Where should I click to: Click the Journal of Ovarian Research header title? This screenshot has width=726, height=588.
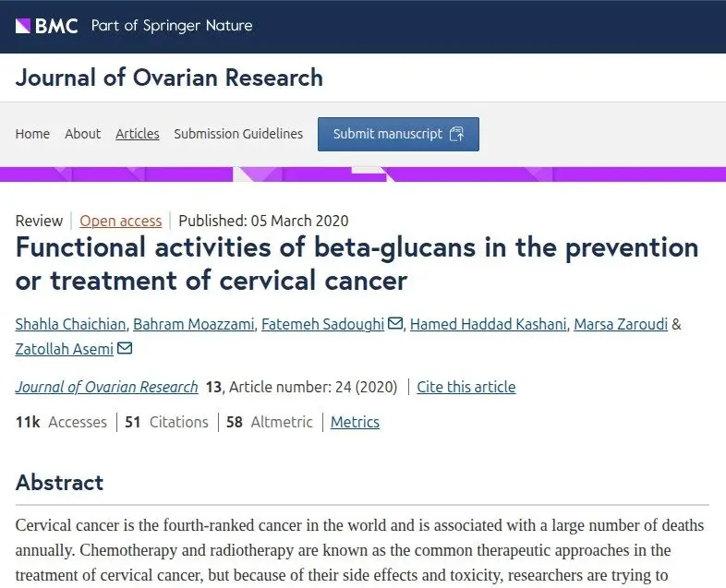169,78
